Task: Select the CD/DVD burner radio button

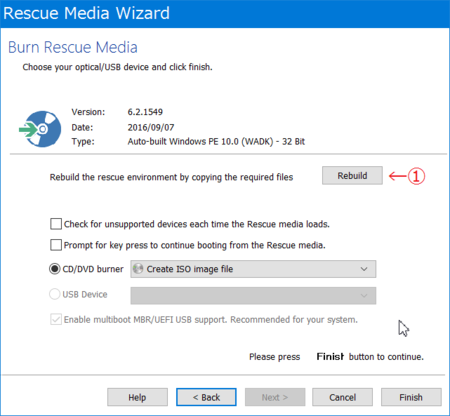Action: tap(54, 269)
